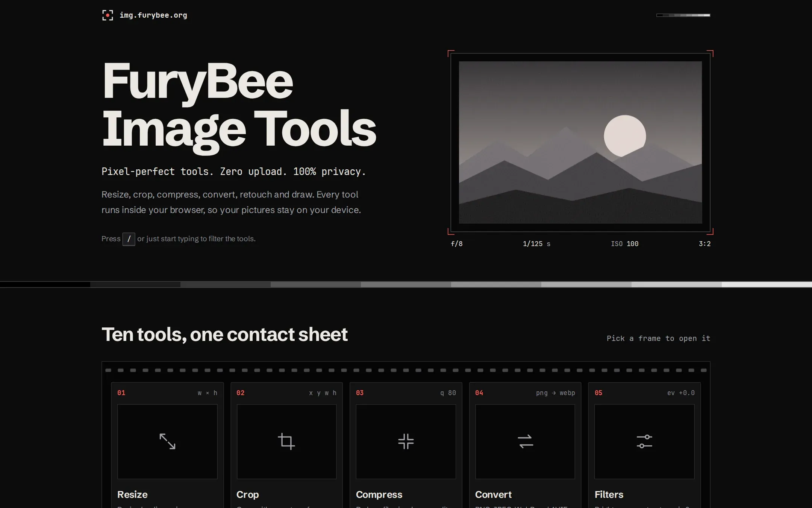Click the Compress icon
Screen dimensions: 812x508
pyautogui.click(x=406, y=441)
